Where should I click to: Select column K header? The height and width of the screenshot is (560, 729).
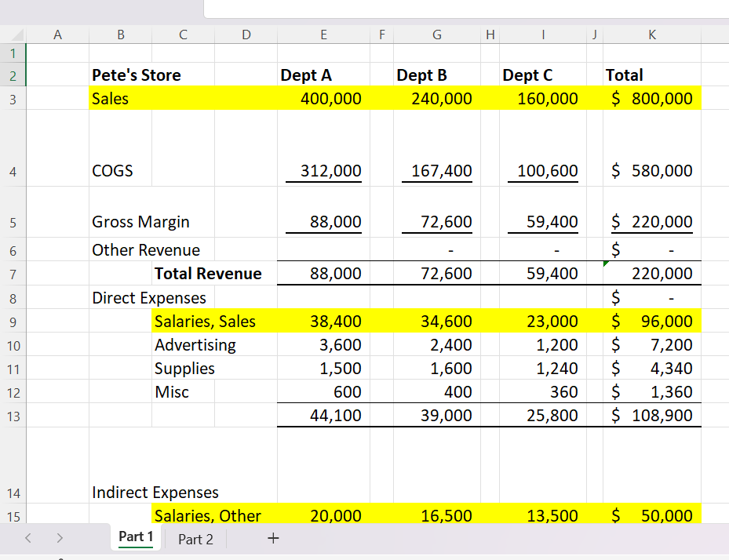(x=652, y=34)
